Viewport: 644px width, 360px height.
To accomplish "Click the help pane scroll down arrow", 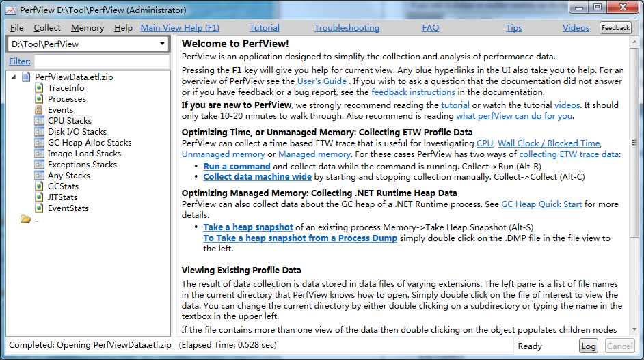I will [x=634, y=330].
